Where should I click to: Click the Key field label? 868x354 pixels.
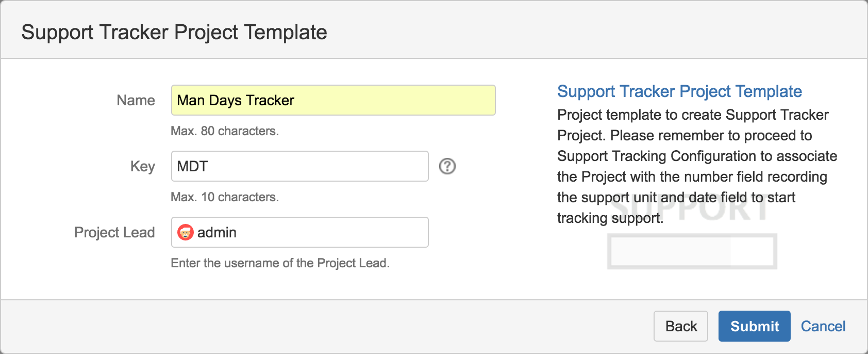(142, 166)
